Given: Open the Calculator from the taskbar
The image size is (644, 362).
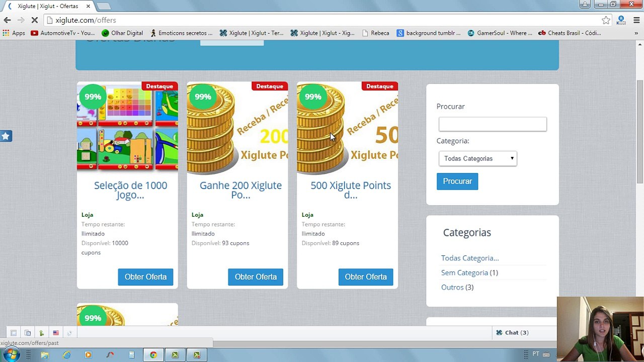Looking at the screenshot, I should [131, 355].
